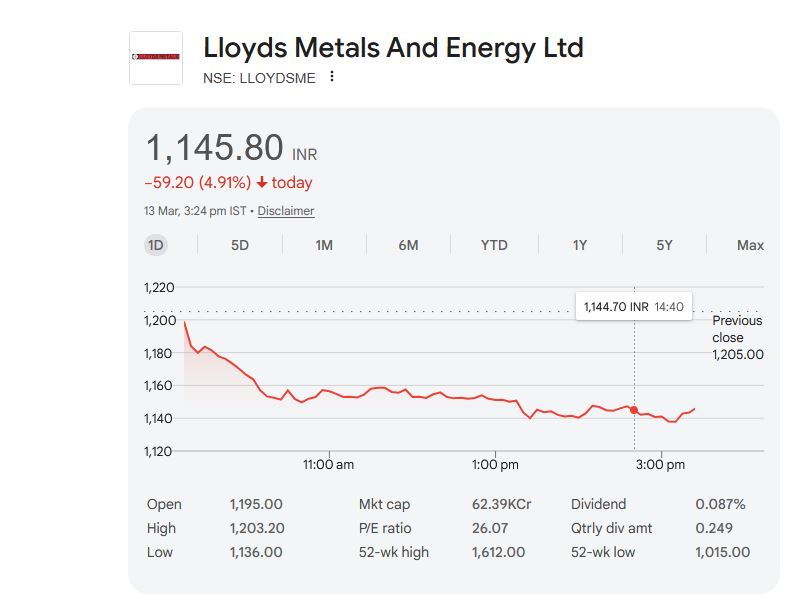799x616 pixels.
Task: Select the 1M time range tab
Action: point(324,245)
